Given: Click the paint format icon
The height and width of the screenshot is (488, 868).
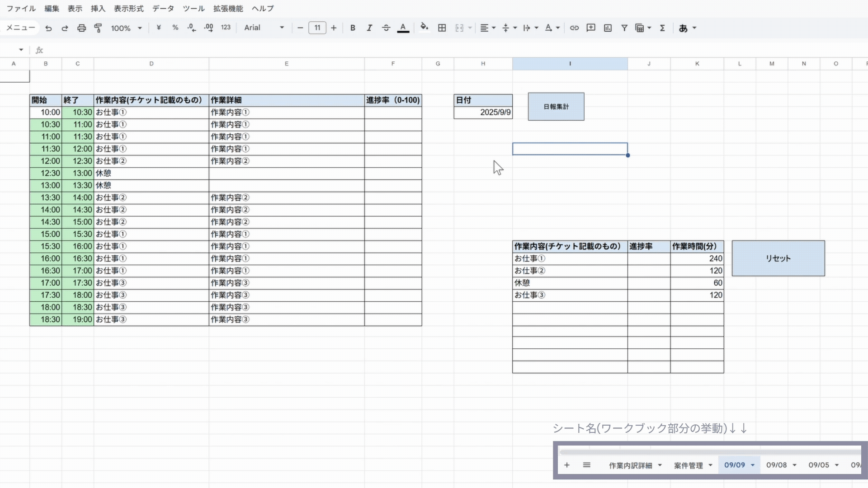Looking at the screenshot, I should click(x=98, y=28).
